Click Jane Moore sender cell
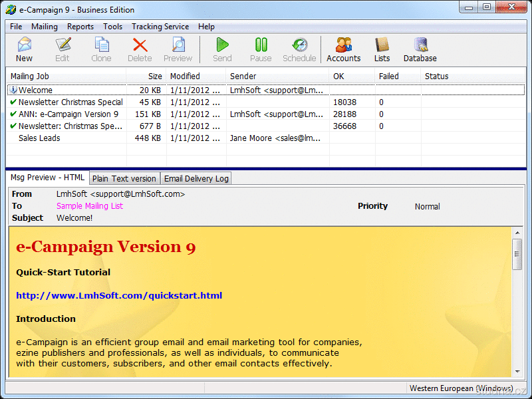Screen dimensions: 532x399 point(275,138)
